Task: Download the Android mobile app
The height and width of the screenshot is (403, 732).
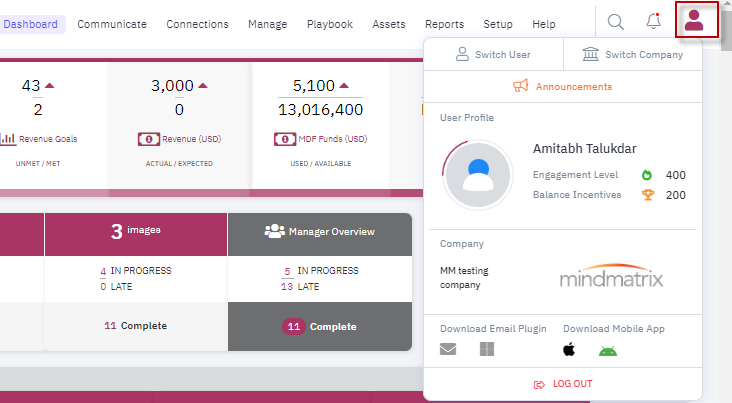Action: (x=608, y=350)
